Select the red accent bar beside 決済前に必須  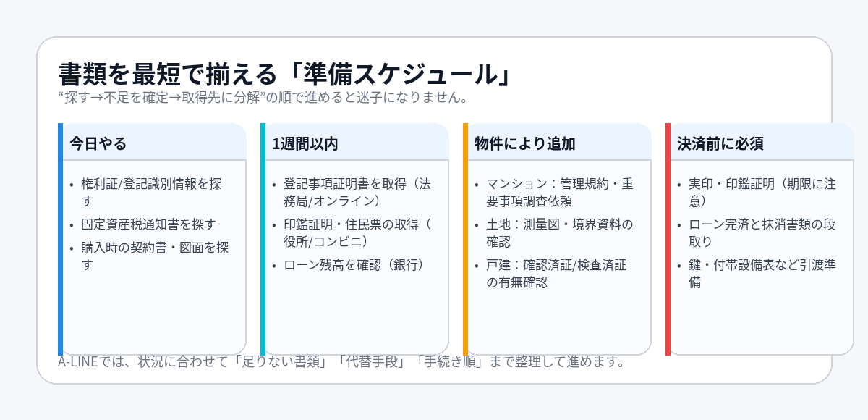click(668, 239)
